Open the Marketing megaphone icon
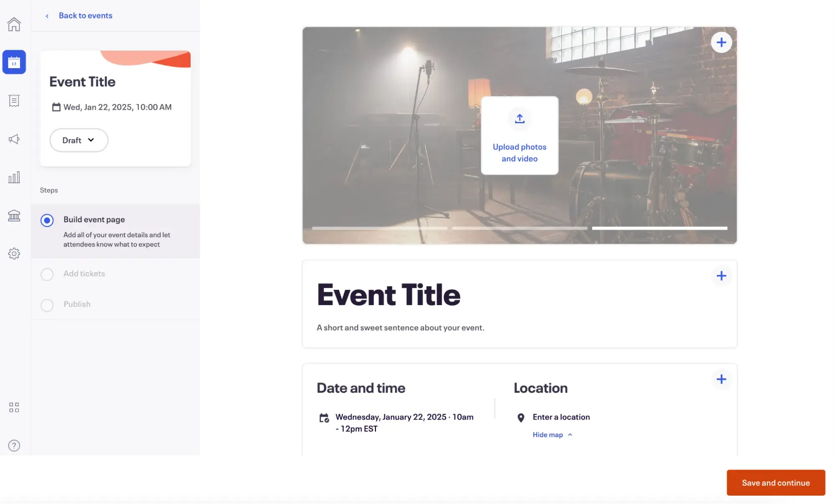Screen dimensions: 836x504 14,139
